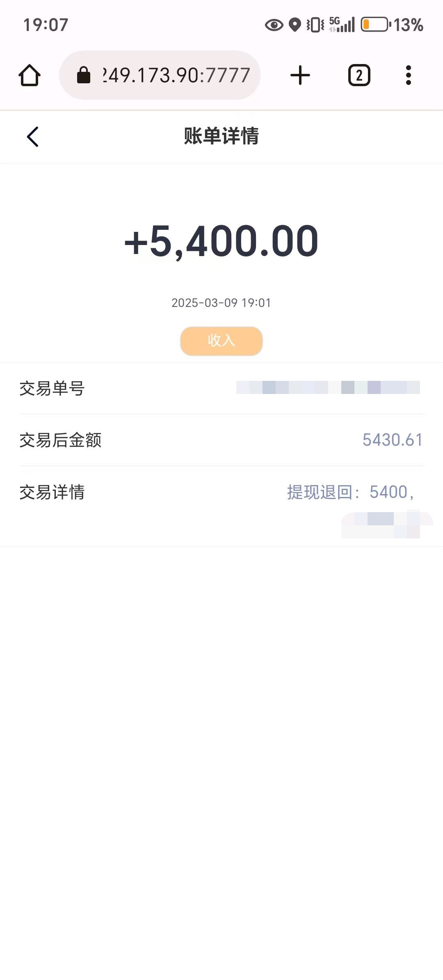This screenshot has height=980, width=443.
Task: Tap the 5G signal strength icon
Action: coord(342,25)
